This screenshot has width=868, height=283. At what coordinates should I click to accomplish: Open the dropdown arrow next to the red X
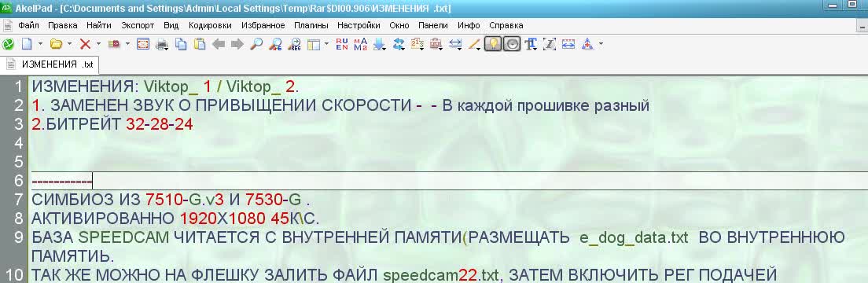pyautogui.click(x=98, y=44)
